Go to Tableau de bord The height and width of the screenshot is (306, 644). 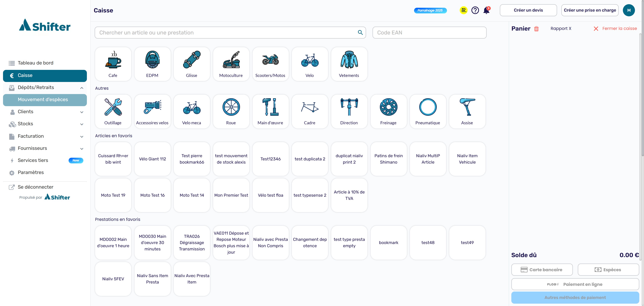(45, 63)
